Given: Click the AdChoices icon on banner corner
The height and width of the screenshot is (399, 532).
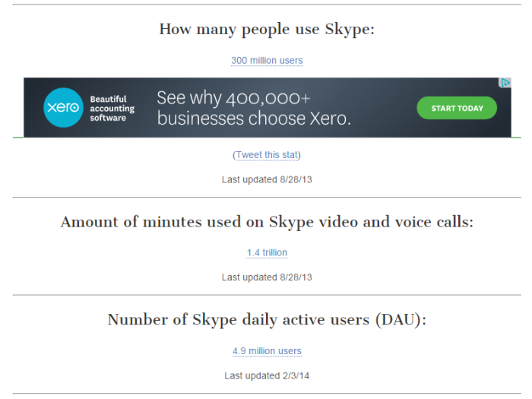Looking at the screenshot, I should [x=505, y=82].
